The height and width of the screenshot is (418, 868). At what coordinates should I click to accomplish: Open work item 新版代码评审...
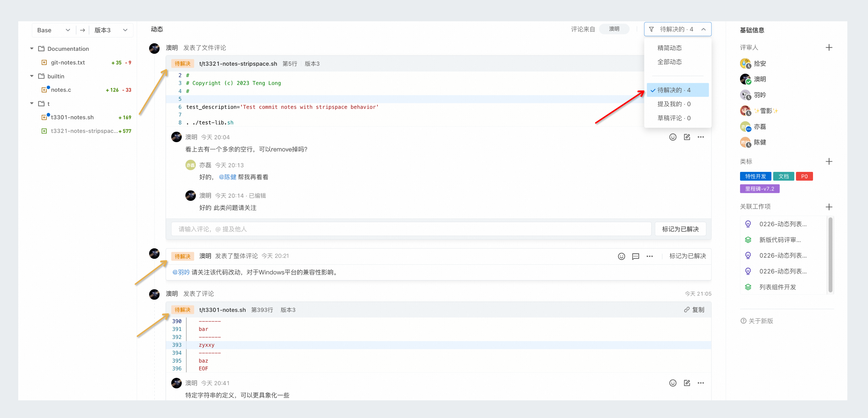[x=780, y=240]
